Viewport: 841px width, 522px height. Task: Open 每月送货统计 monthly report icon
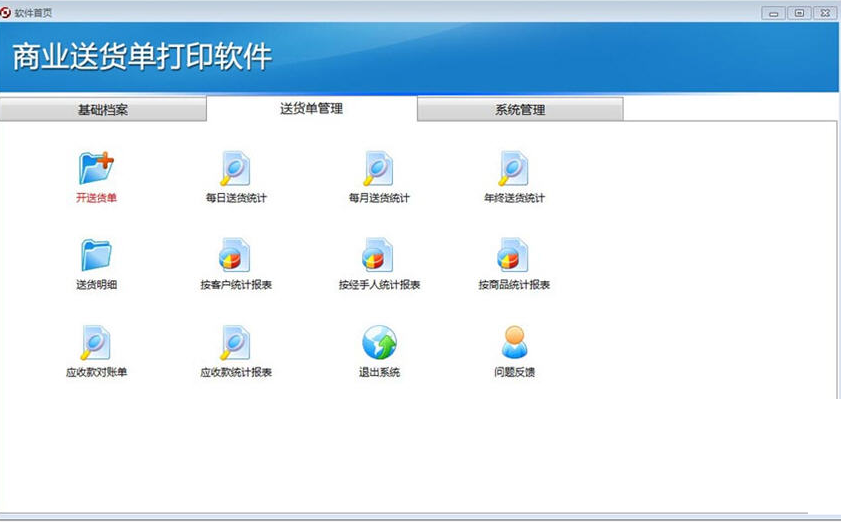[379, 168]
